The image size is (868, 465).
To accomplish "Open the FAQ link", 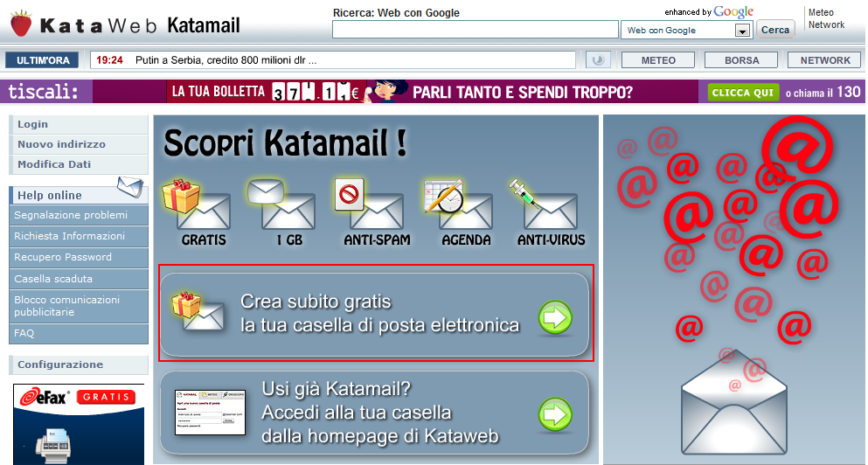I will 79,333.
